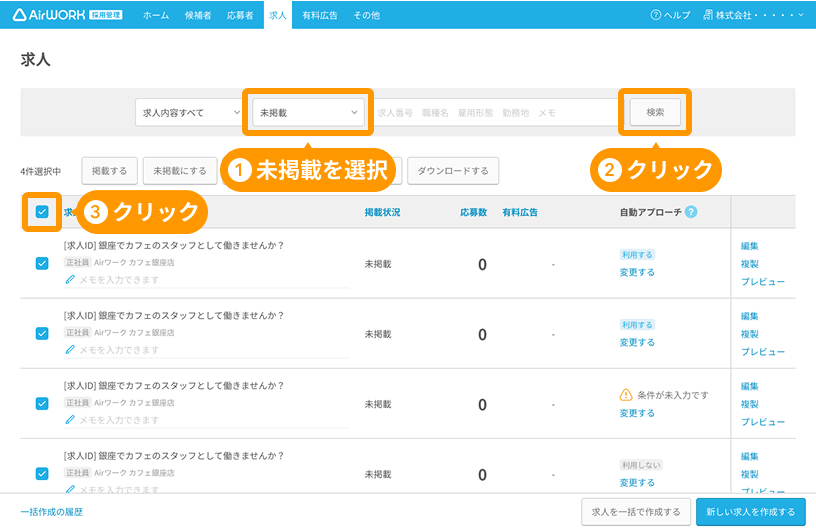Click the company building icon
This screenshot has height=531, width=816.
point(708,15)
